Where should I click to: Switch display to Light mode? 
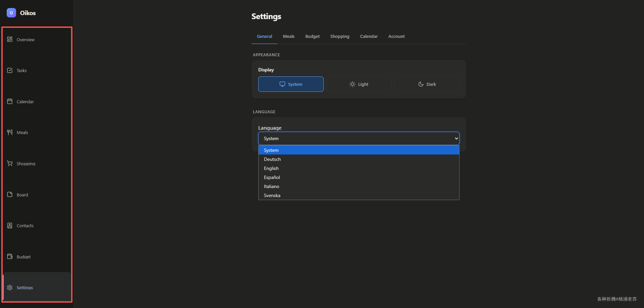click(x=359, y=84)
